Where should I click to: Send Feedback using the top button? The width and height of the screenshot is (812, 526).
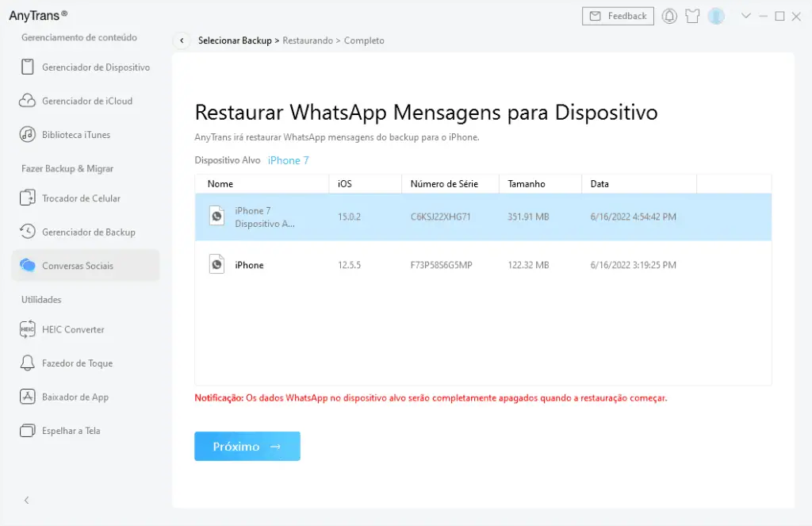(x=618, y=15)
